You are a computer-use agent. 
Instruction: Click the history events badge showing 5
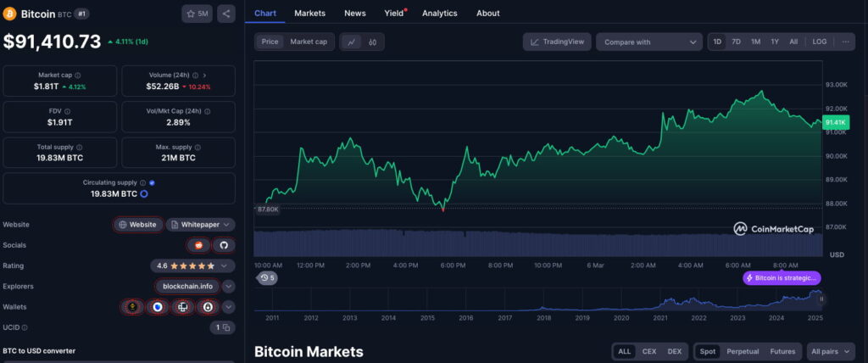(x=267, y=277)
